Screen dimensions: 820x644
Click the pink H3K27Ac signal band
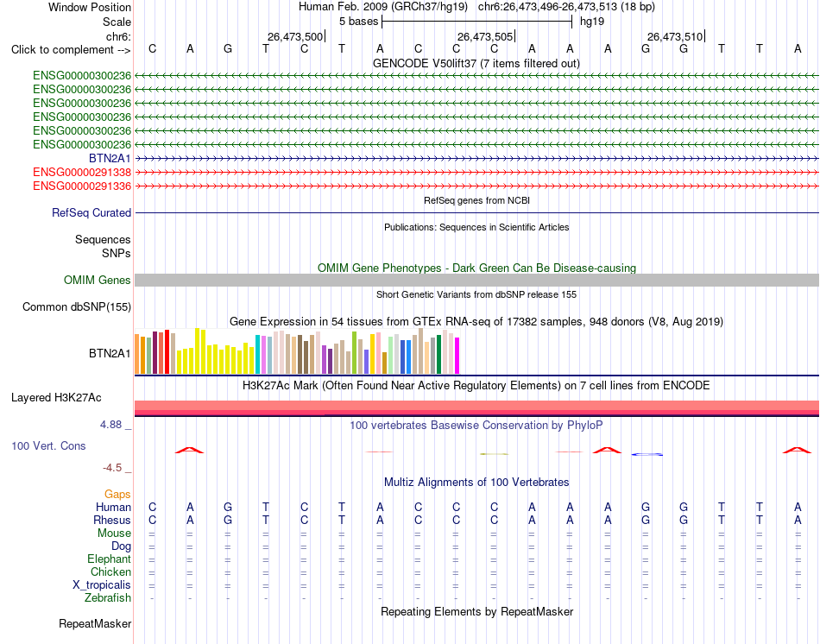pyautogui.click(x=476, y=406)
